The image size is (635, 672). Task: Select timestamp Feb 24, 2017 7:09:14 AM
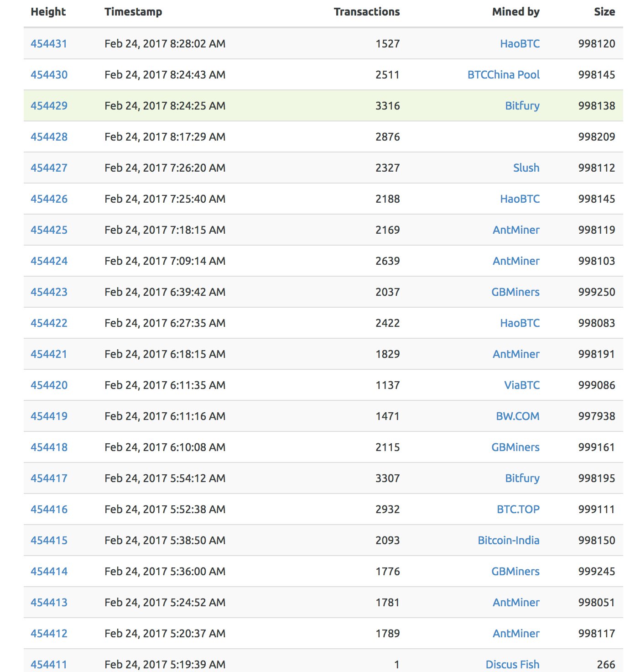click(x=165, y=261)
